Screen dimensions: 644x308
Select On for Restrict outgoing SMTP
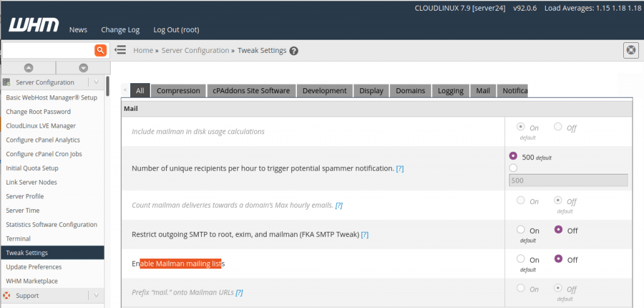tap(521, 229)
